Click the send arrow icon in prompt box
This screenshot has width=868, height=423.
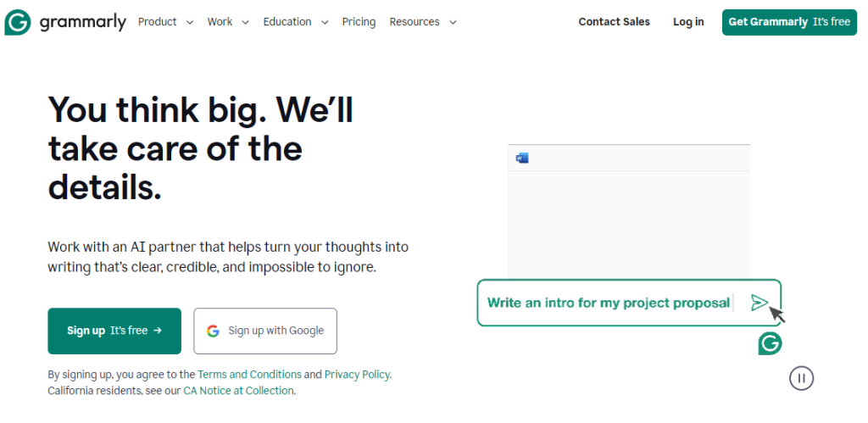click(759, 303)
